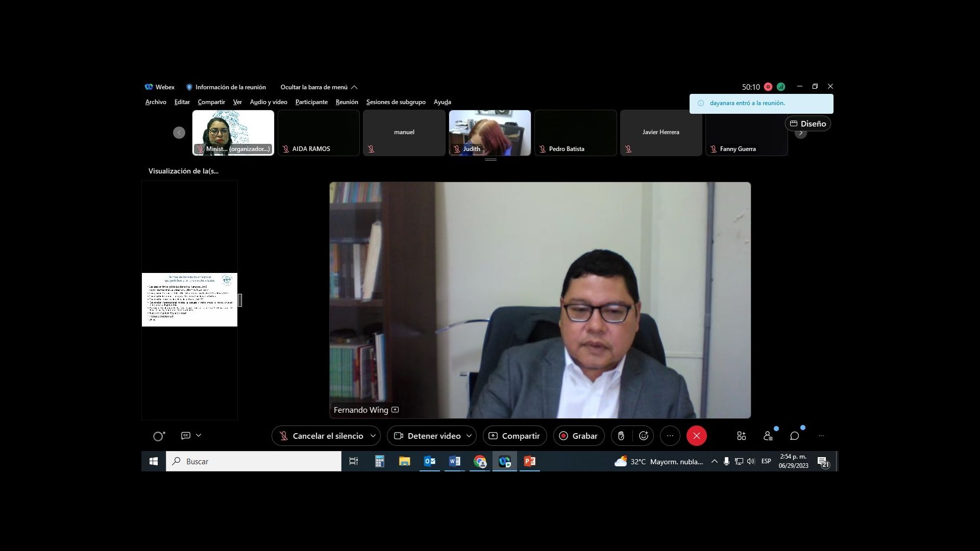Screen dimensions: 980x551
Task: Click the raise hand icon
Action: pyautogui.click(x=621, y=436)
